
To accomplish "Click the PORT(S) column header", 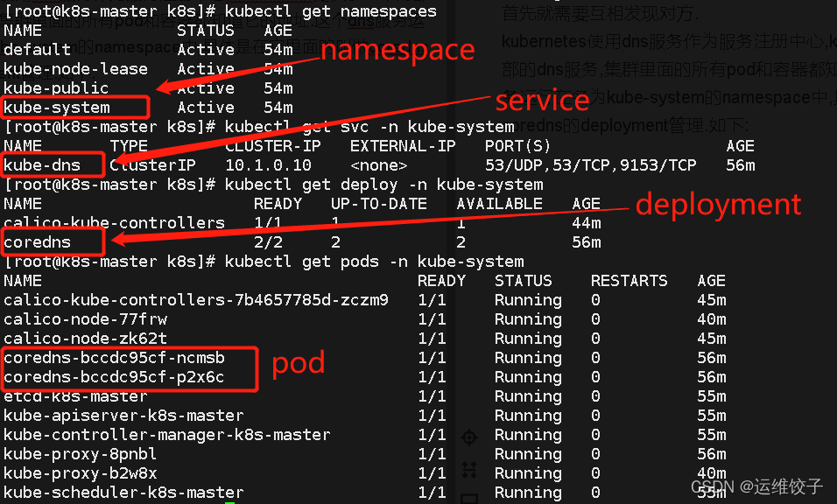I will point(517,146).
